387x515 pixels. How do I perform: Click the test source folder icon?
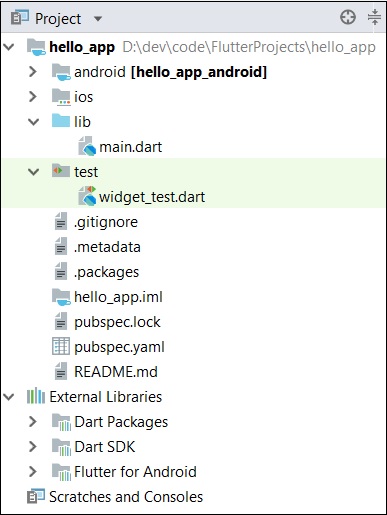click(61, 171)
